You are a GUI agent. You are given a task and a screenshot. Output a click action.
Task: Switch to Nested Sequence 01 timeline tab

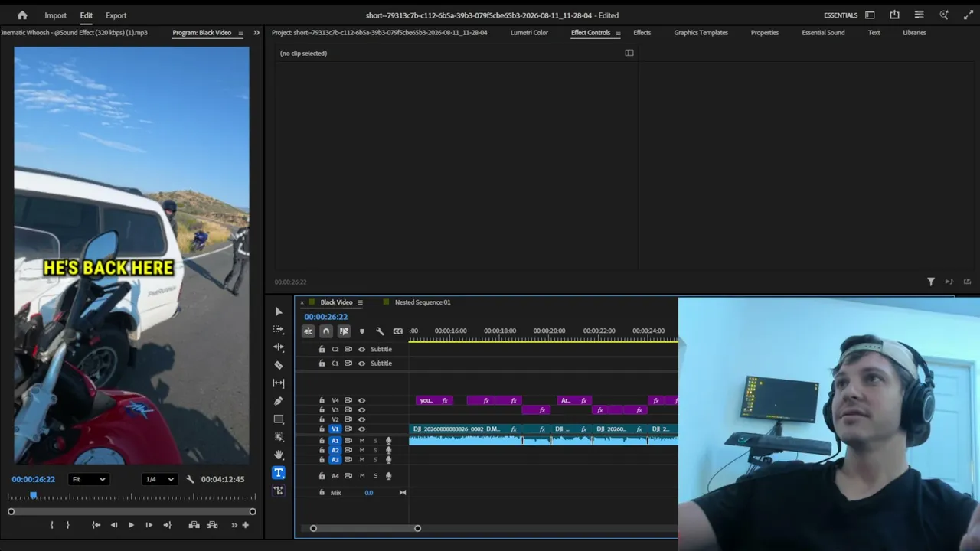point(423,302)
